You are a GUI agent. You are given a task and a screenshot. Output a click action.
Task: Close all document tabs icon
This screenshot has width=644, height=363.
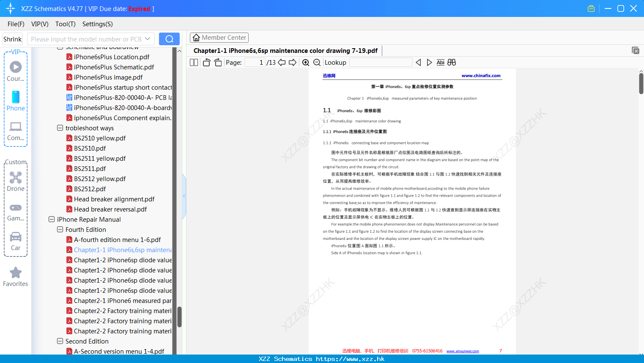point(635,50)
